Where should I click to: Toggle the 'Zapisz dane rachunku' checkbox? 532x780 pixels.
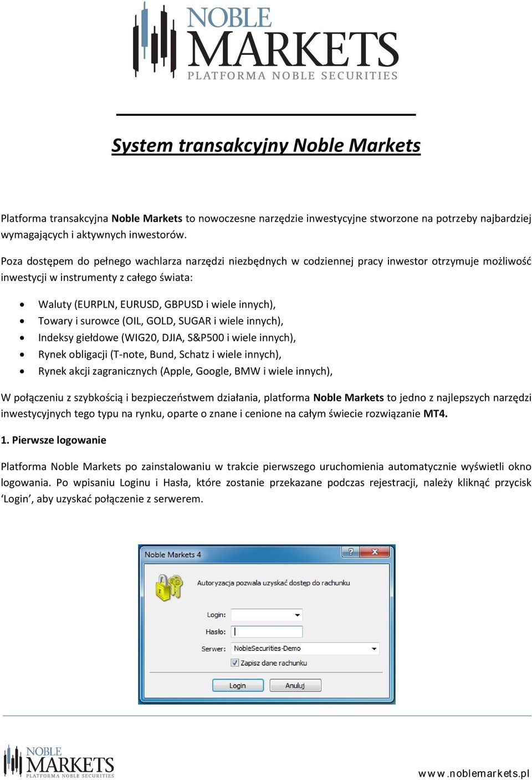coord(235,662)
